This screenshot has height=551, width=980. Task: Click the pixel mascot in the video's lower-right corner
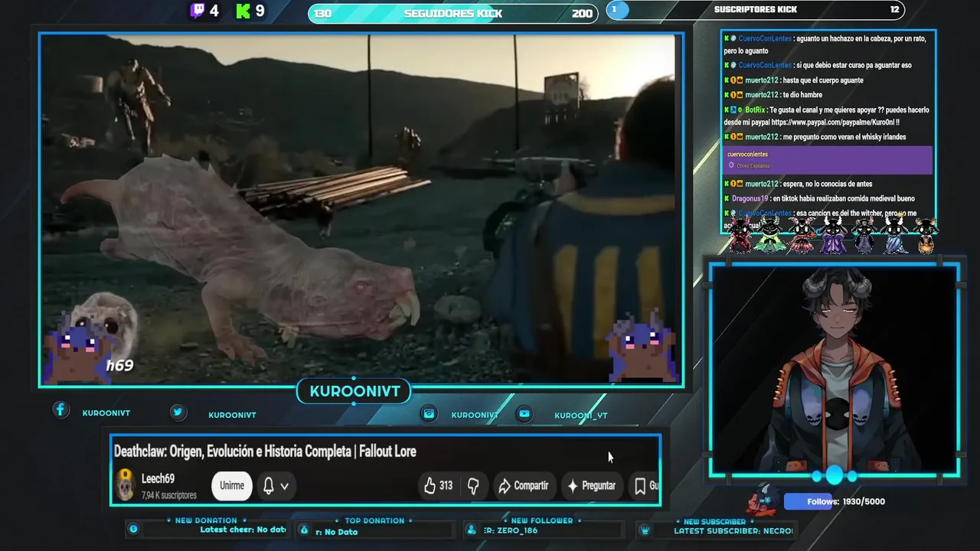pos(643,346)
